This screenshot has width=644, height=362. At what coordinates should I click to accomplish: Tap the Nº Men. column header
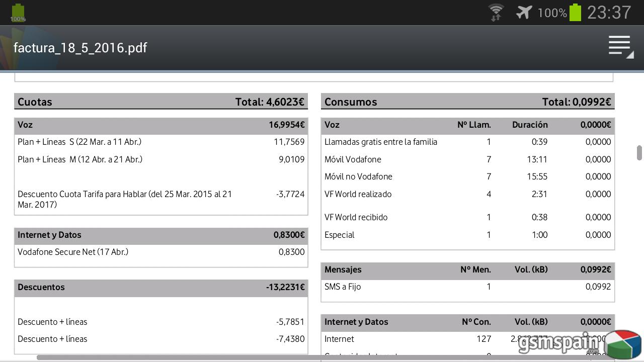click(475, 269)
